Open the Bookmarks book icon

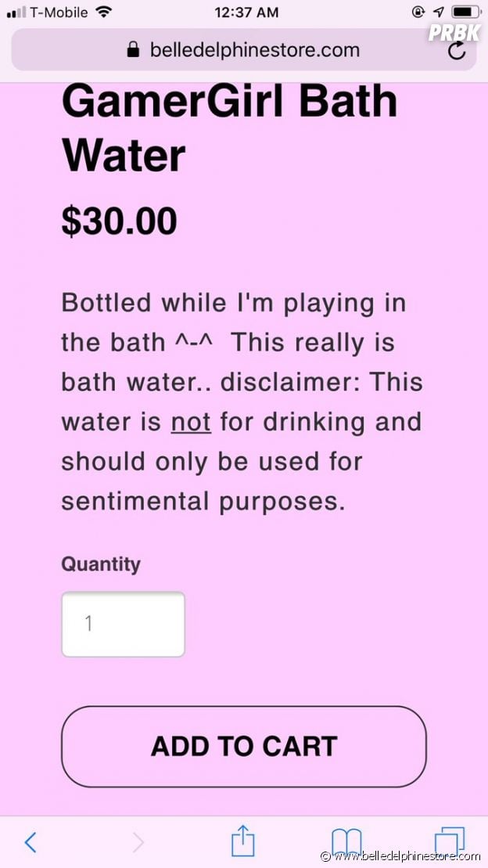(x=346, y=841)
